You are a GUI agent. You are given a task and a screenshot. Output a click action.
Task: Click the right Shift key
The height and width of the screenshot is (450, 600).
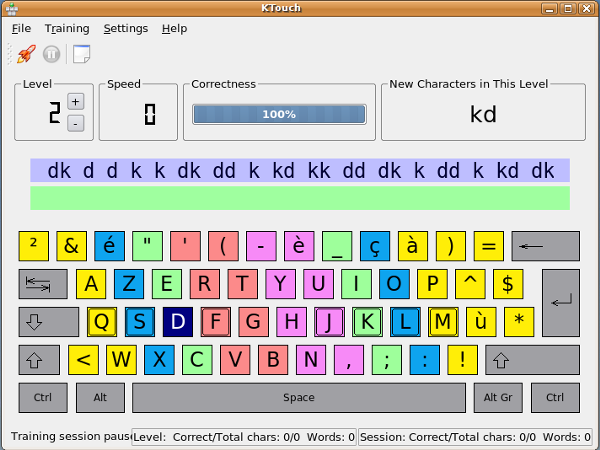click(x=532, y=360)
